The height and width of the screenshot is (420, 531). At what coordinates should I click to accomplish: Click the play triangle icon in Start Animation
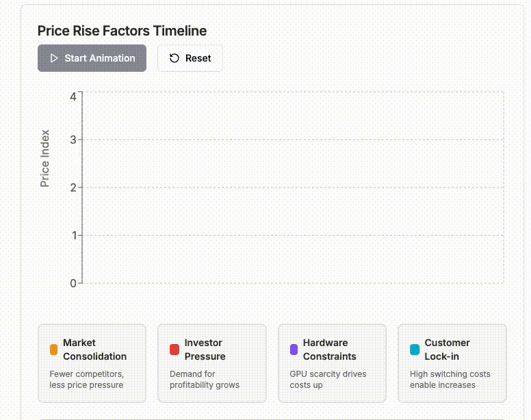click(x=54, y=58)
